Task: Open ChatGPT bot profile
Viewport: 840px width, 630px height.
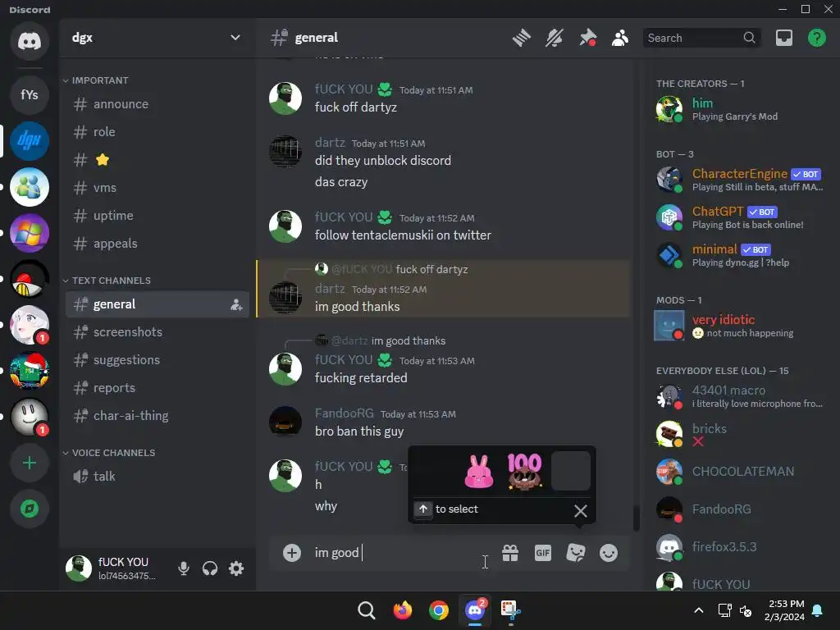Action: click(x=741, y=217)
